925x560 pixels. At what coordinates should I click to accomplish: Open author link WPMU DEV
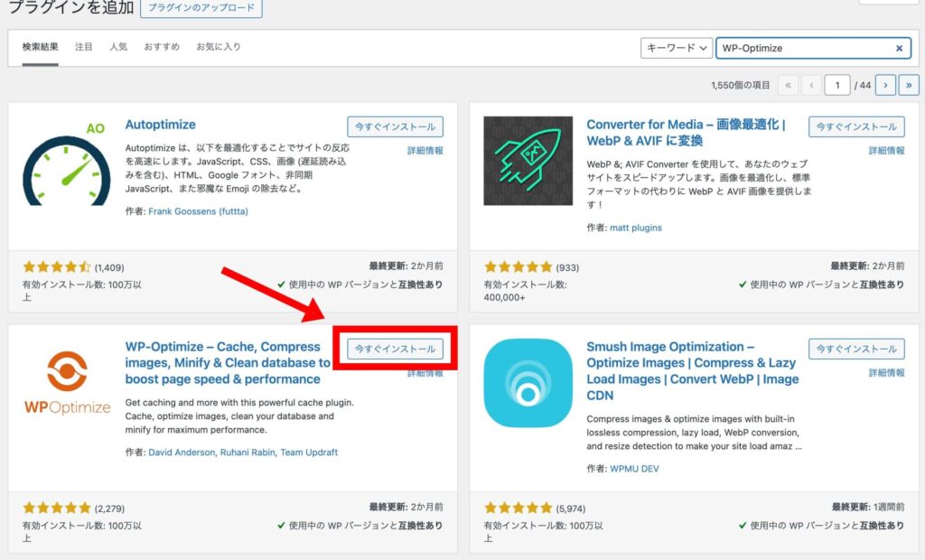634,469
